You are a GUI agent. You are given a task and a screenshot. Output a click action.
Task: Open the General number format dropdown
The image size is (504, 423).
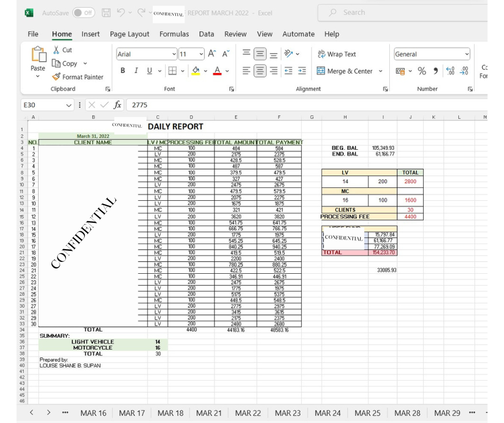click(x=466, y=54)
